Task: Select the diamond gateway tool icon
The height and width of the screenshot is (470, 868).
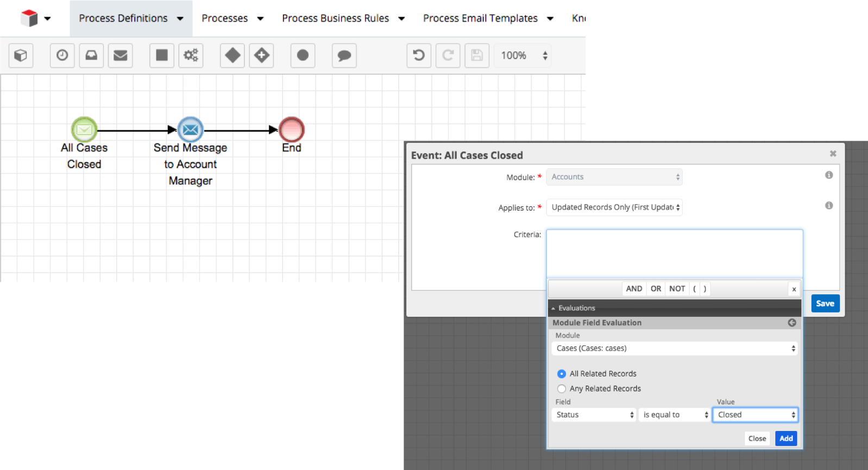Action: 232,55
